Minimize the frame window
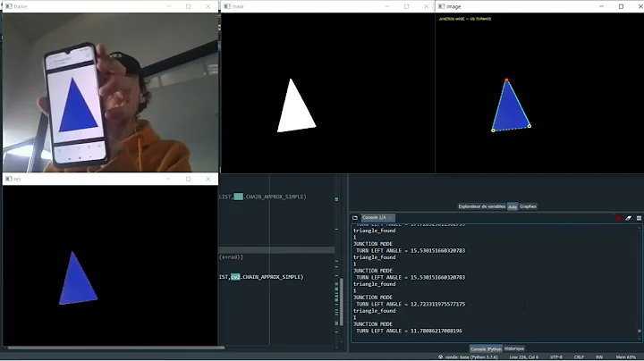 (169, 6)
